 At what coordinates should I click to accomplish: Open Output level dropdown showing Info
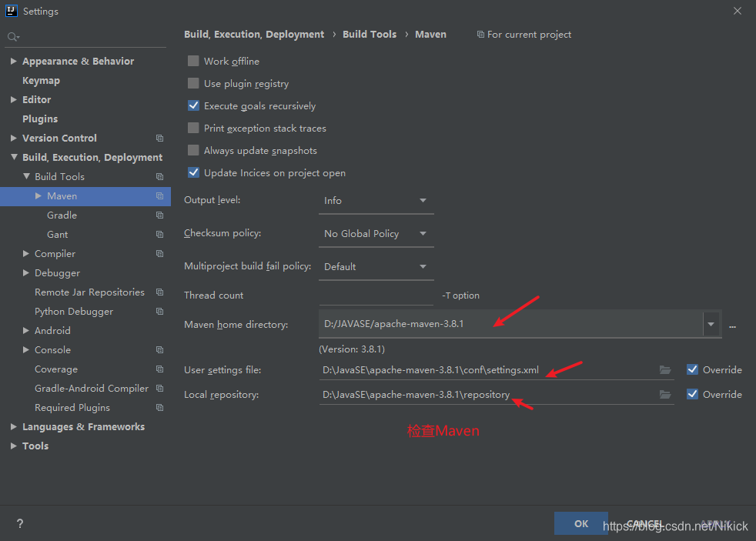[376, 201]
